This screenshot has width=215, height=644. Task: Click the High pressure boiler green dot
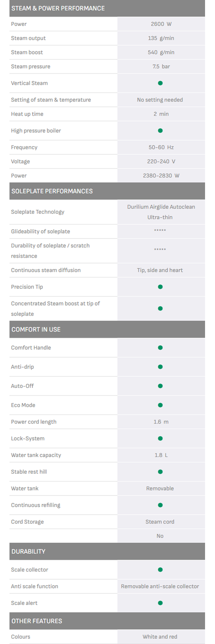160,131
